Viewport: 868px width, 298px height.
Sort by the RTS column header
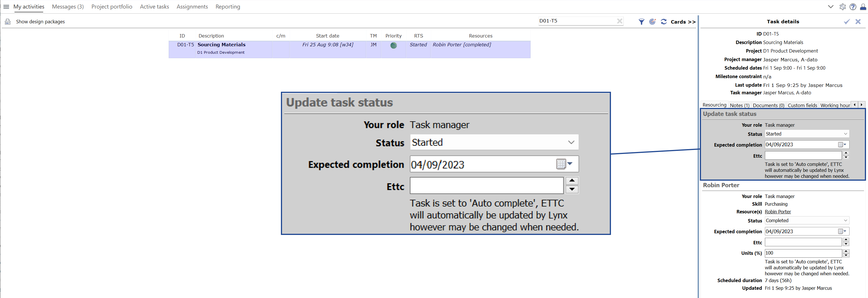click(418, 36)
